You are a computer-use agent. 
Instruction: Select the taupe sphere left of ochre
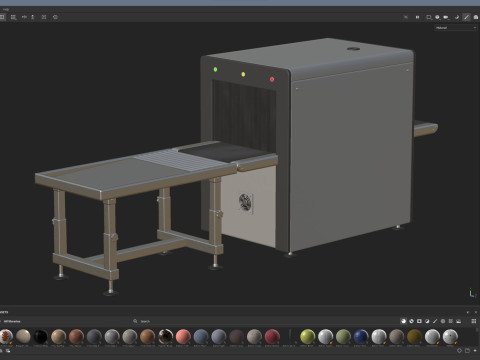click(397, 337)
